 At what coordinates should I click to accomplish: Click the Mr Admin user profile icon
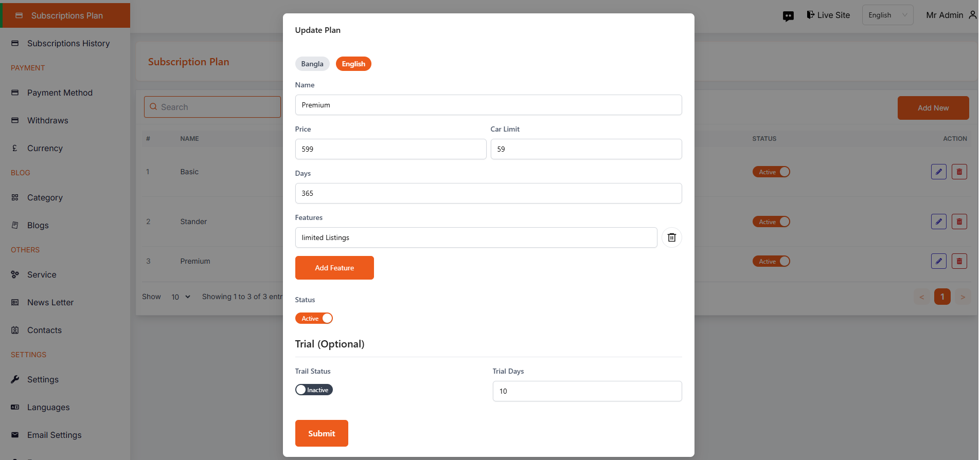click(972, 15)
